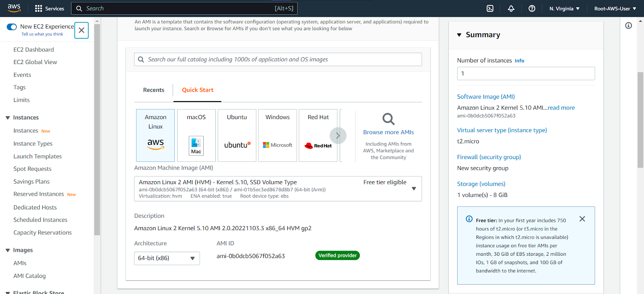Pick the Red Hat AMI tile
This screenshot has height=294, width=644.
point(318,135)
